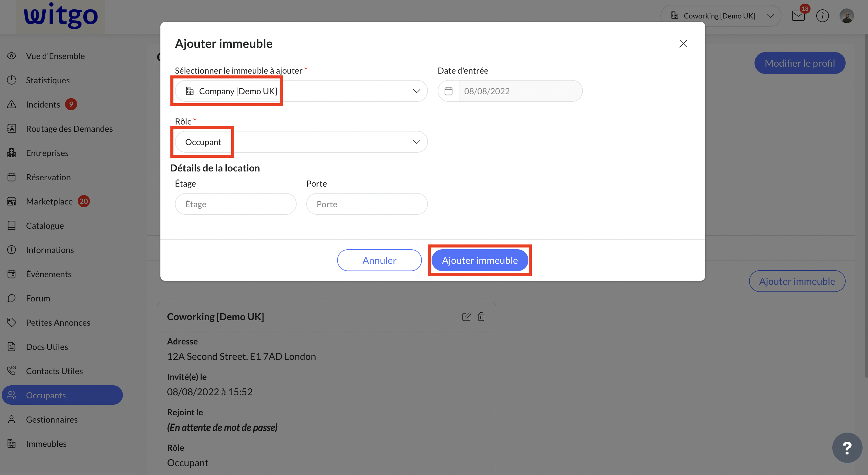Close the Ajouter immeuble dialog
Screen dimensions: 868x475
coord(683,44)
